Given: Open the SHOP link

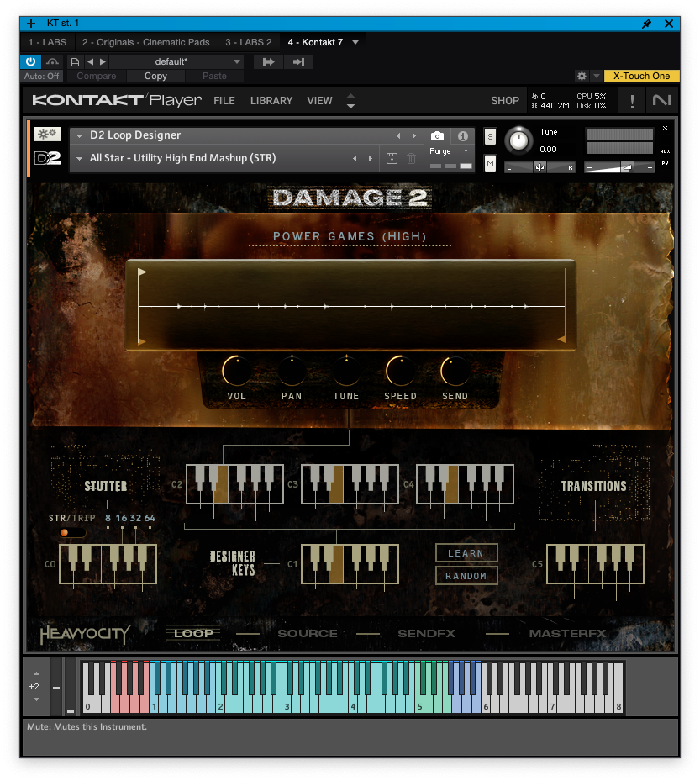Looking at the screenshot, I should point(505,101).
